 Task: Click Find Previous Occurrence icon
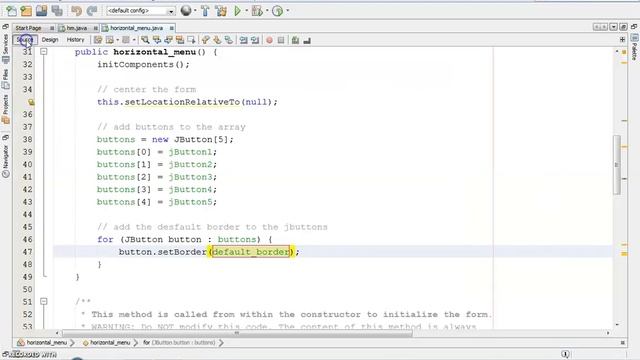(157, 40)
